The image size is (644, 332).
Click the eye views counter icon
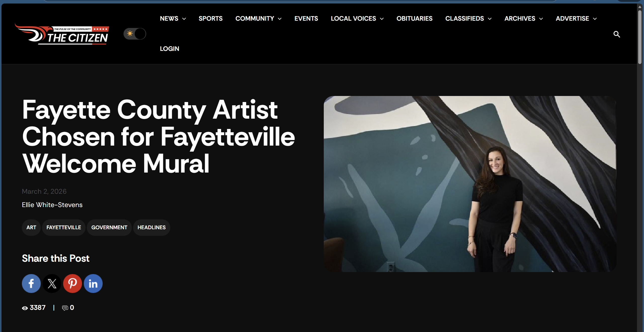click(x=25, y=308)
